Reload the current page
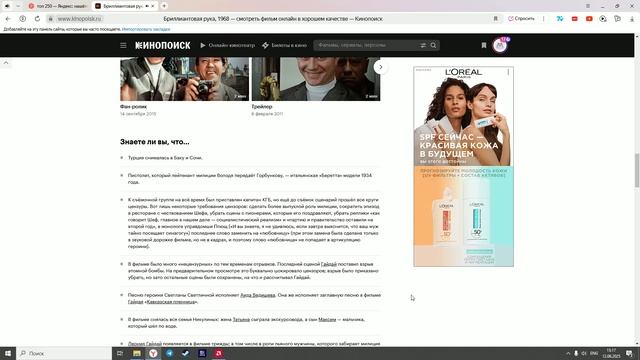Viewport: 640px width, 360px height. coord(37,19)
